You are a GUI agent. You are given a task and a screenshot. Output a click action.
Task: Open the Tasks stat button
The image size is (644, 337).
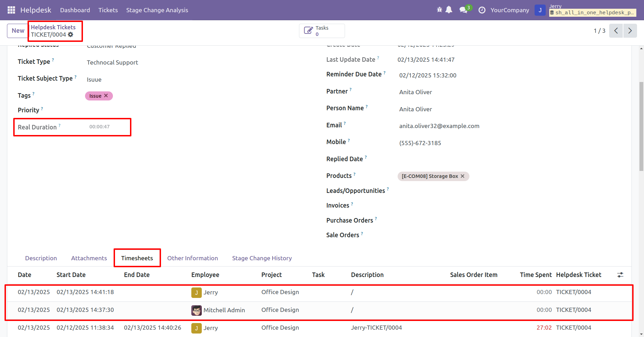[322, 31]
